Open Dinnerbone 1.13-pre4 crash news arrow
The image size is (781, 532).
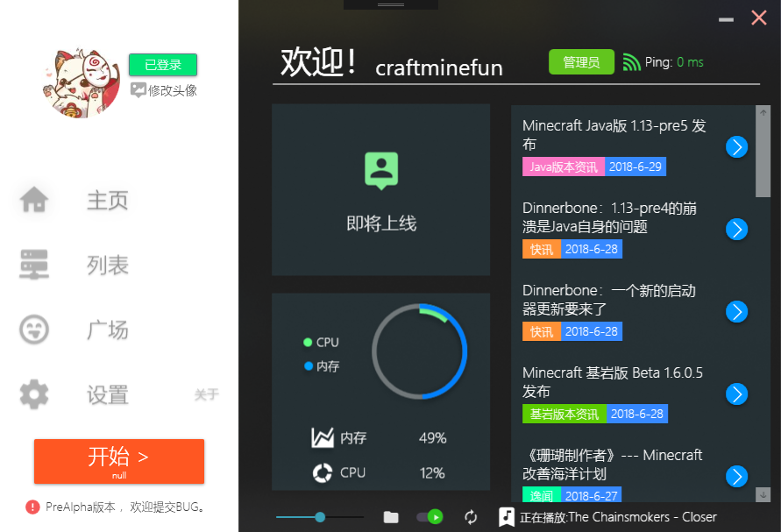tap(736, 229)
